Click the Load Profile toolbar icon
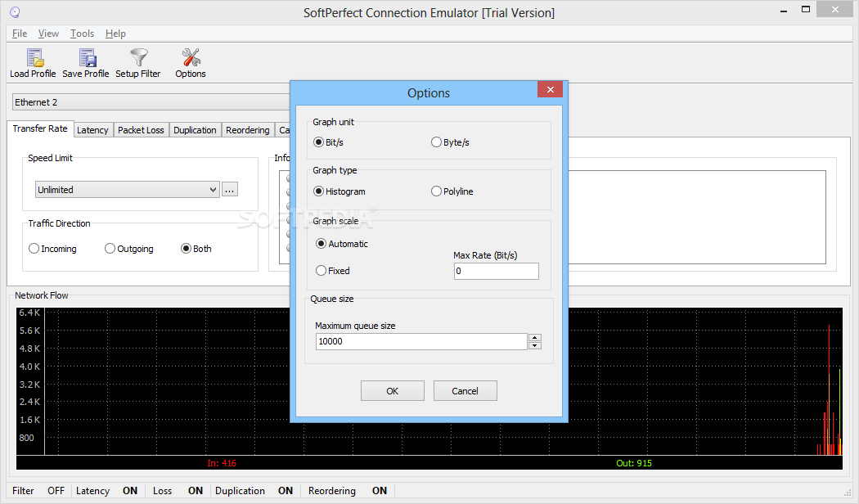 33,63
